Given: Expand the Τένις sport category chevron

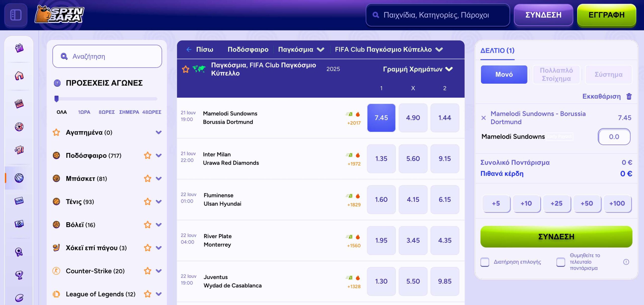Looking at the screenshot, I should pyautogui.click(x=158, y=202).
